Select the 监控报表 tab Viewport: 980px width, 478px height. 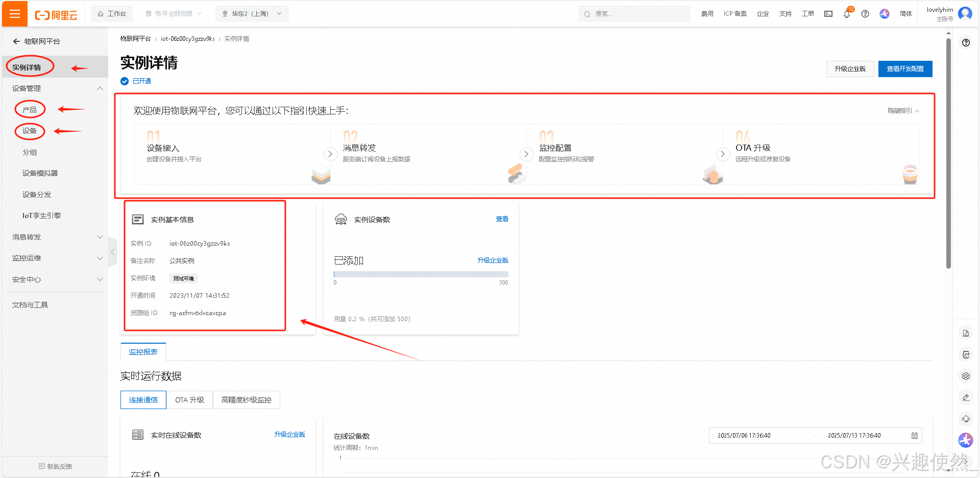[143, 352]
